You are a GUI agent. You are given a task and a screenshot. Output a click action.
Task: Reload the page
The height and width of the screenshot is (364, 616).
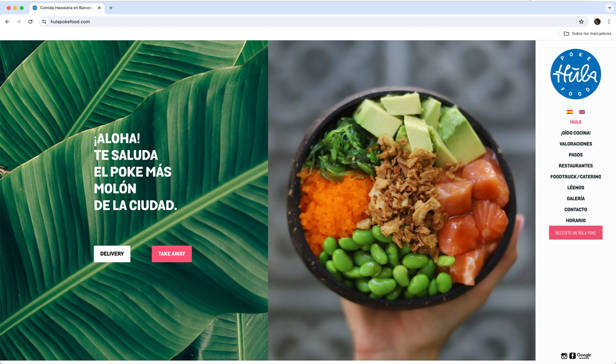pyautogui.click(x=30, y=22)
